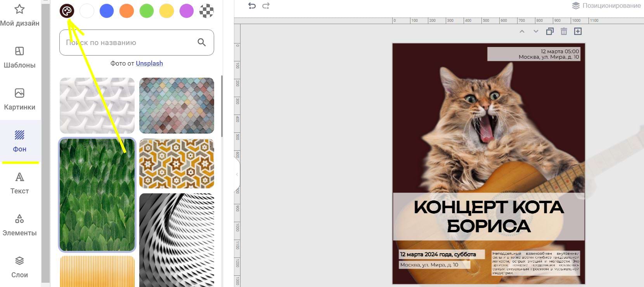The height and width of the screenshot is (287, 644).
Task: Pick the black-and-white curved architecture background
Action: 177,240
